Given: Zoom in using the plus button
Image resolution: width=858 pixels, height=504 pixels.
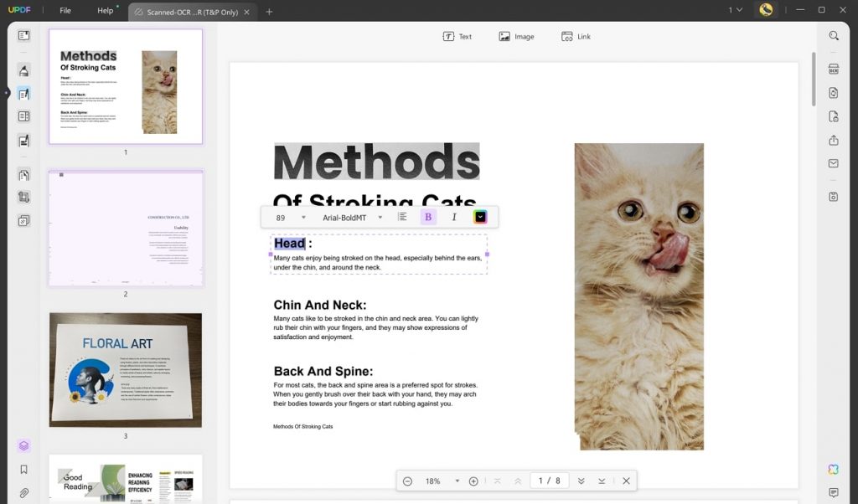Looking at the screenshot, I should [x=473, y=481].
